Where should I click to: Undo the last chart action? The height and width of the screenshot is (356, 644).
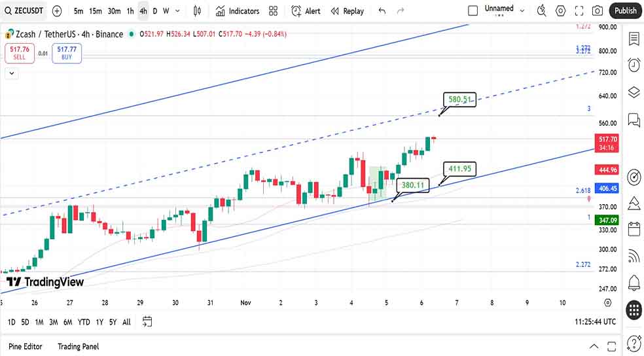click(x=382, y=11)
